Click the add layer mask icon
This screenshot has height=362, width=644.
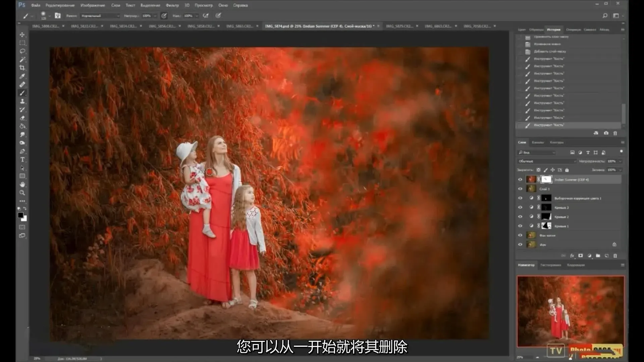point(581,255)
